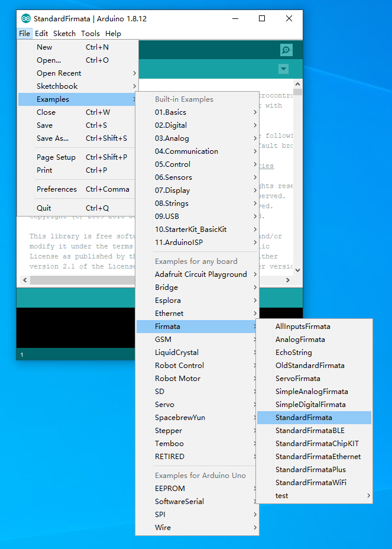
Task: Expand Robot Motor examples
Action: pyautogui.click(x=197, y=379)
